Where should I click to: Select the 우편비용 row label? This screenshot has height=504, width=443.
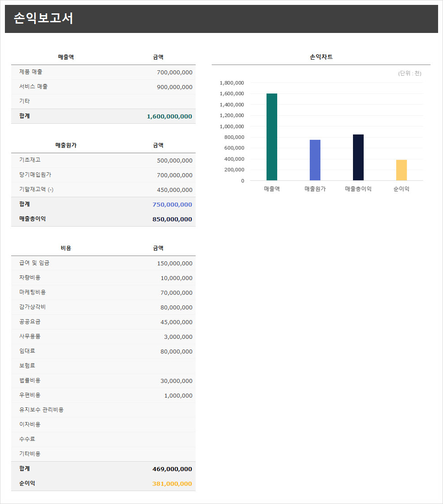(x=29, y=395)
